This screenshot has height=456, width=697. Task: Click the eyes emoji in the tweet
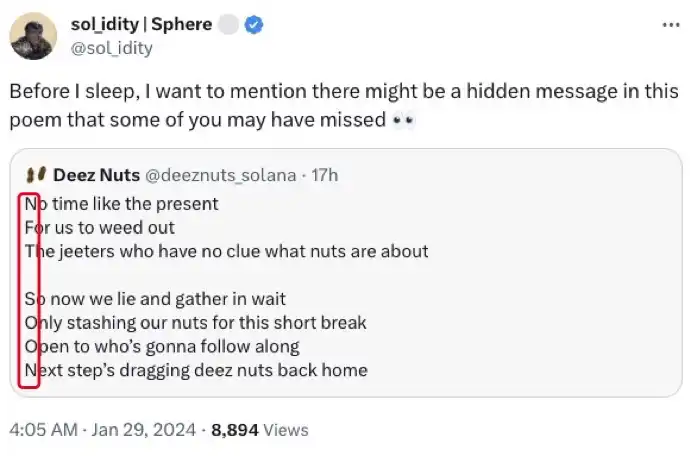pos(403,120)
